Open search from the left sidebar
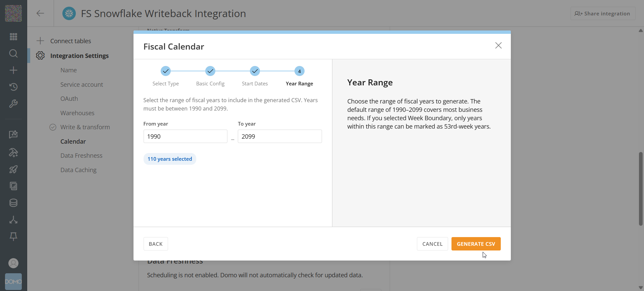Viewport: 644px width, 291px height. coord(13,53)
